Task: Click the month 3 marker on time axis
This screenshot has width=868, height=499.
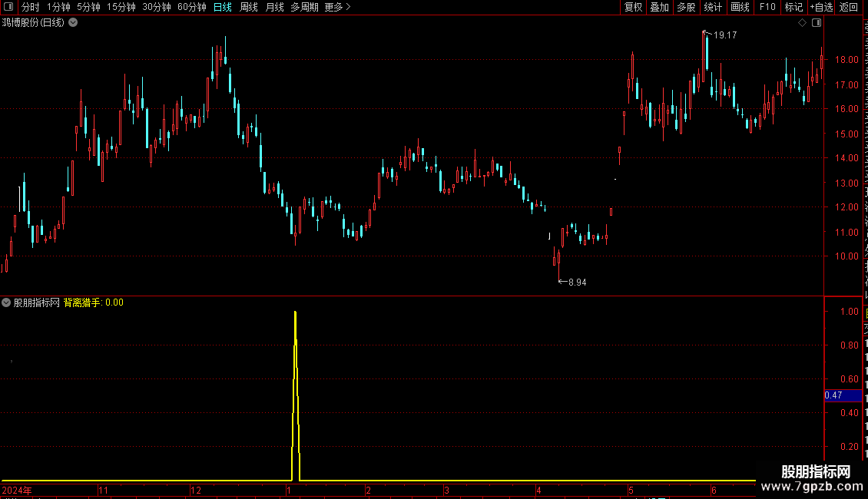Action: pos(446,491)
